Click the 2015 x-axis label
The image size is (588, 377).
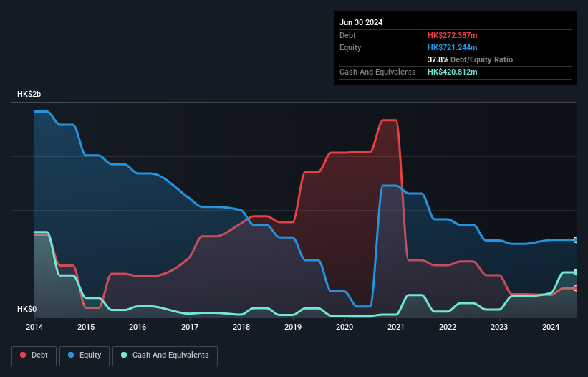point(86,327)
